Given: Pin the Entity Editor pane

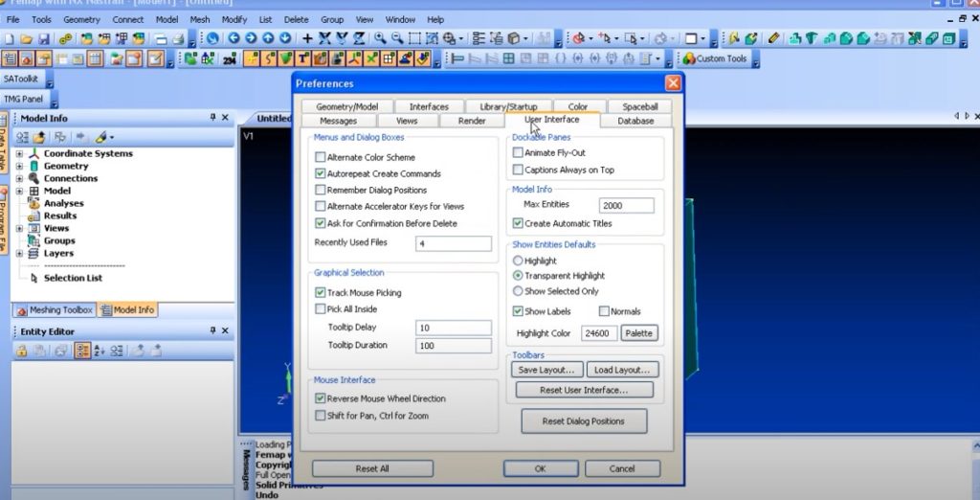Looking at the screenshot, I should pyautogui.click(x=212, y=330).
